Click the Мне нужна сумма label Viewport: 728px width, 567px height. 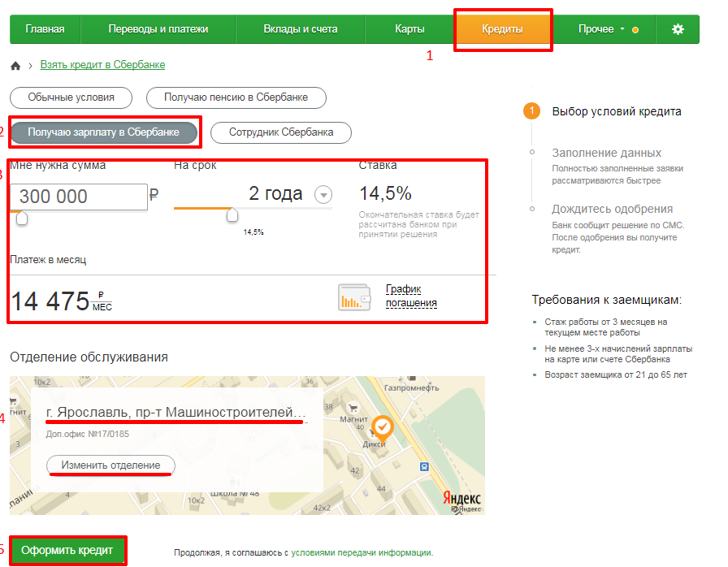(x=58, y=166)
